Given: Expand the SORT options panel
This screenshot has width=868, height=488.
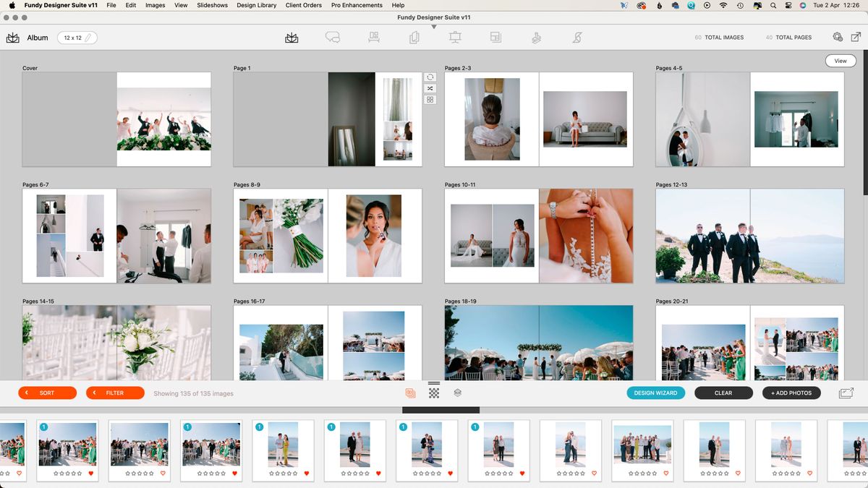Looking at the screenshot, I should [x=47, y=393].
